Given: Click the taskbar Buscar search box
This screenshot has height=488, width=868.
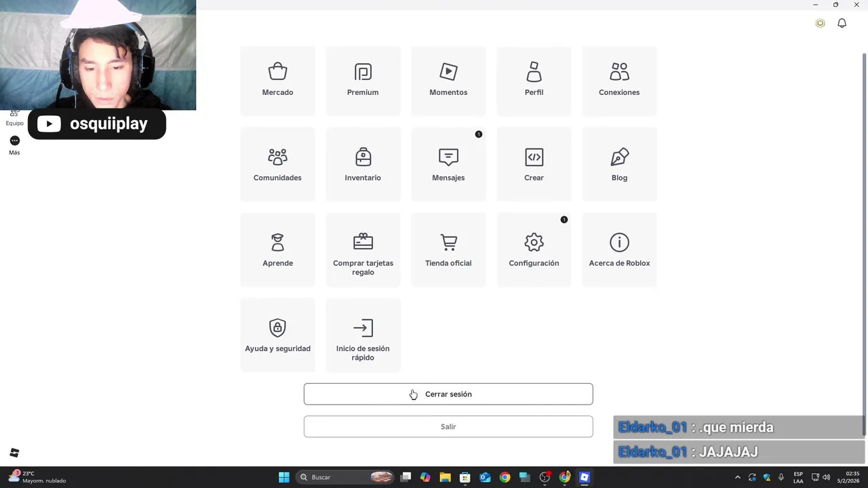Looking at the screenshot, I should click(x=346, y=477).
